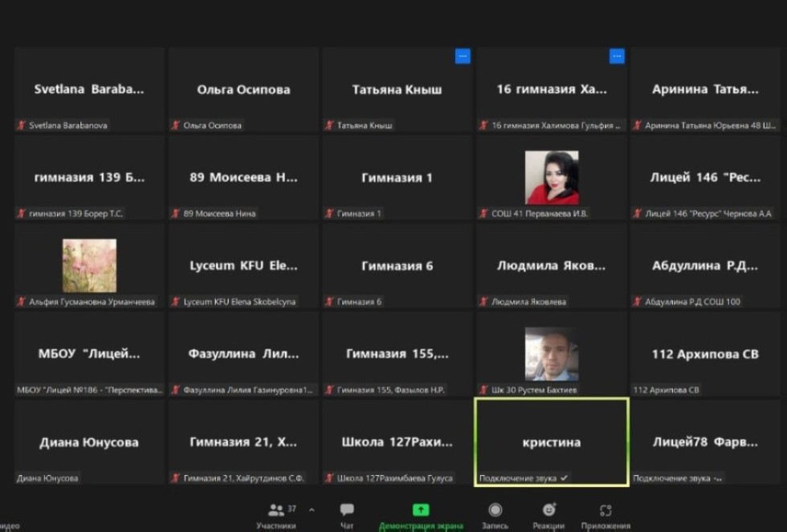Select the highlighted кристина participant tile
The width and height of the screenshot is (787, 532).
click(551, 442)
